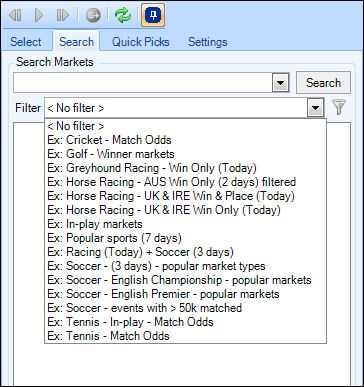Open the Quick Picks tab
Image resolution: width=364 pixels, height=387 pixels.
141,42
